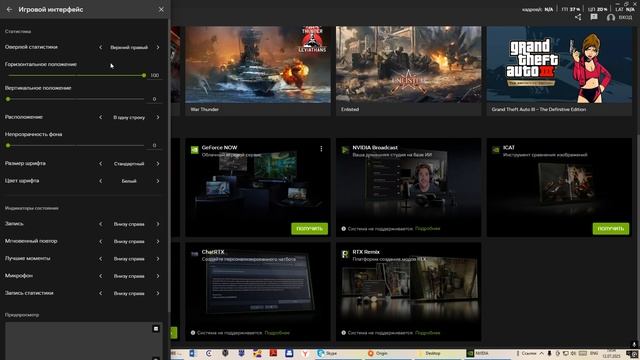Next position arrow for Лучшие моменты
The height and width of the screenshot is (360, 640).
pos(158,259)
